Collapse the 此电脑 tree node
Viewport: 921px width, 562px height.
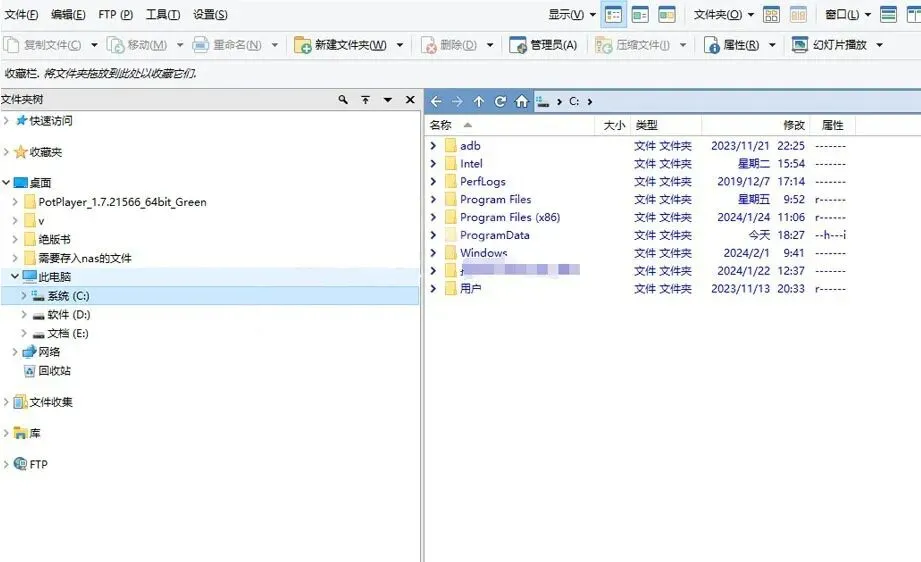click(15, 277)
